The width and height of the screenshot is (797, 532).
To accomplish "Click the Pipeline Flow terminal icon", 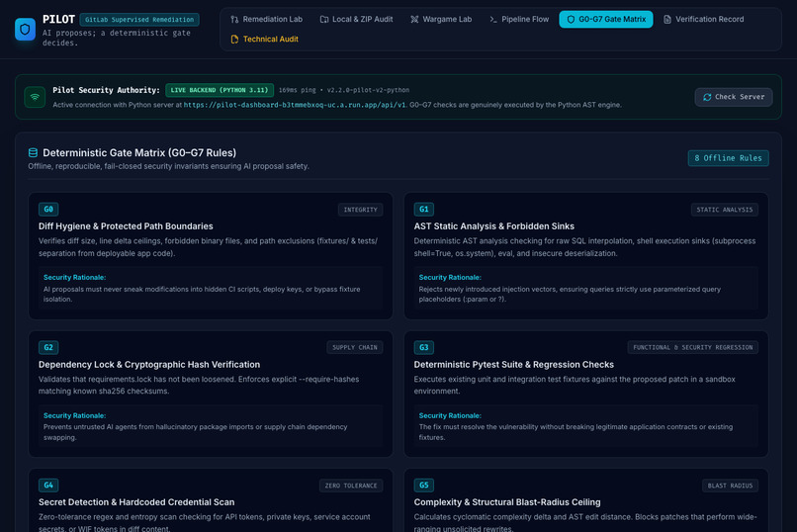I will [493, 20].
